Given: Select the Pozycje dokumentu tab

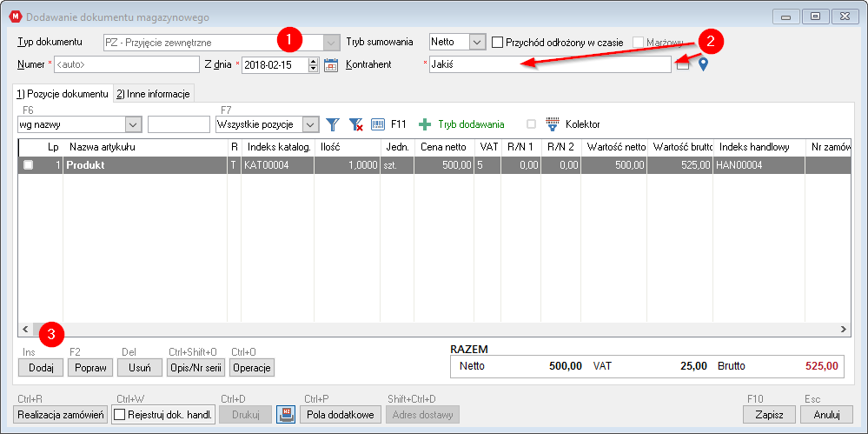Looking at the screenshot, I should click(x=63, y=94).
